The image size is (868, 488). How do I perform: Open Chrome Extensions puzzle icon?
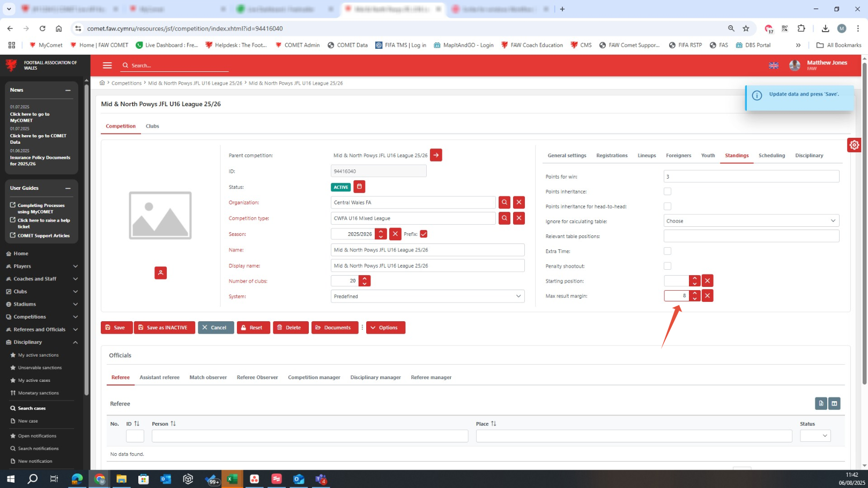pos(802,28)
